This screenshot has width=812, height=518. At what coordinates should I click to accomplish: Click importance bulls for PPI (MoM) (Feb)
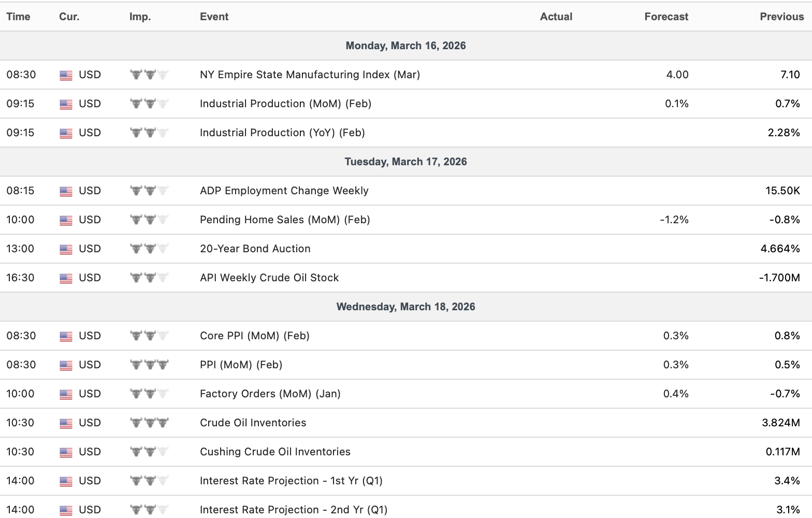(149, 365)
